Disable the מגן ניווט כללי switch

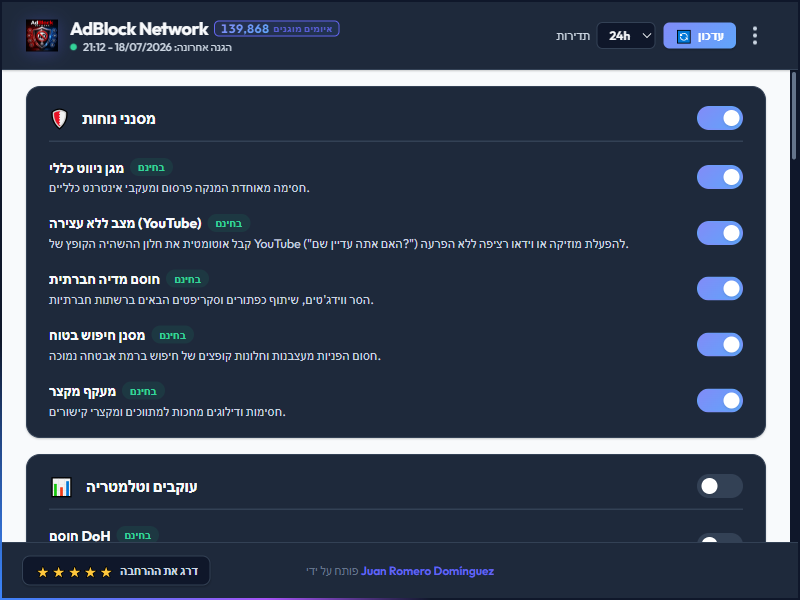[x=719, y=177]
